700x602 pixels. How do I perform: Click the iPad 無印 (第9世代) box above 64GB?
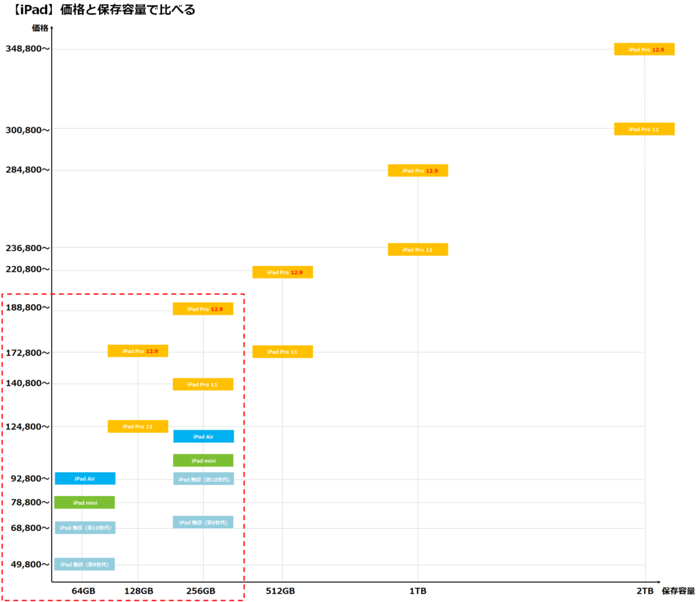pos(85,564)
